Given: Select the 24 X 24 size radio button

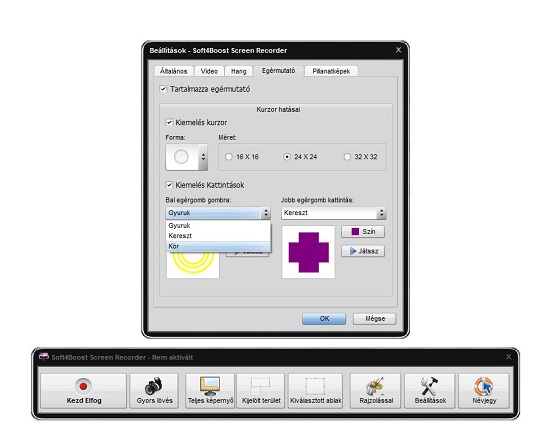Looking at the screenshot, I should point(287,157).
